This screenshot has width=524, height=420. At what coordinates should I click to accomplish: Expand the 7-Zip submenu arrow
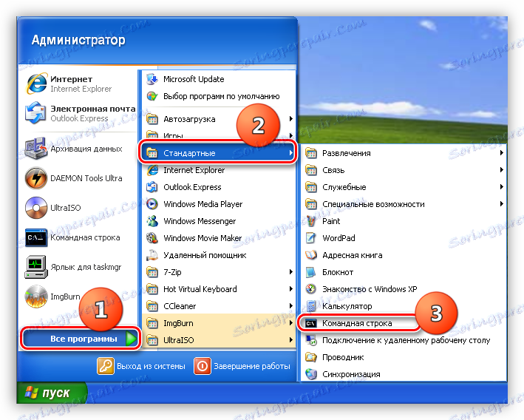pos(290,272)
